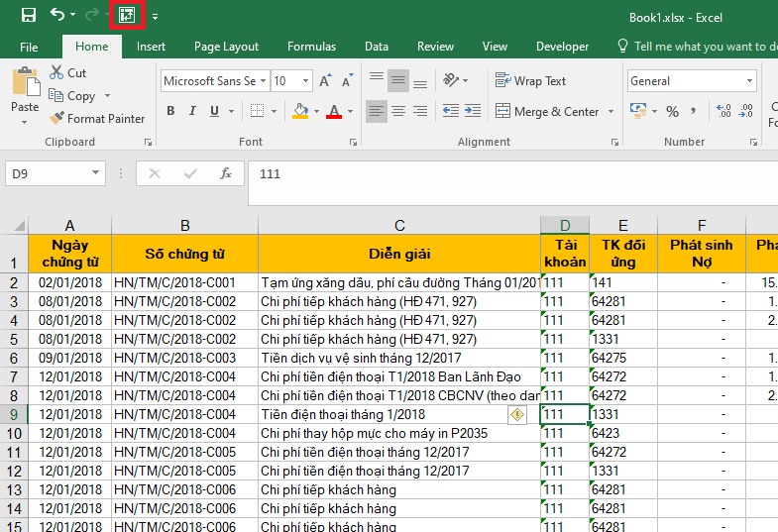Click the Name Box showing D9
Viewport: 778px width, 532px height.
[50, 173]
